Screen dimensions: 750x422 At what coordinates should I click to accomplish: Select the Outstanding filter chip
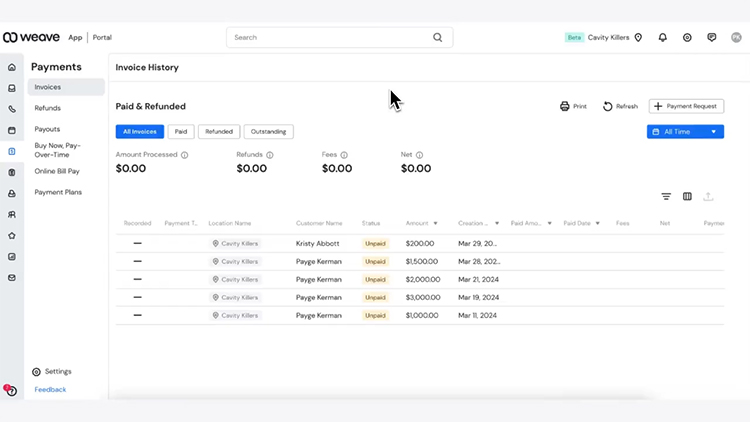pyautogui.click(x=268, y=132)
